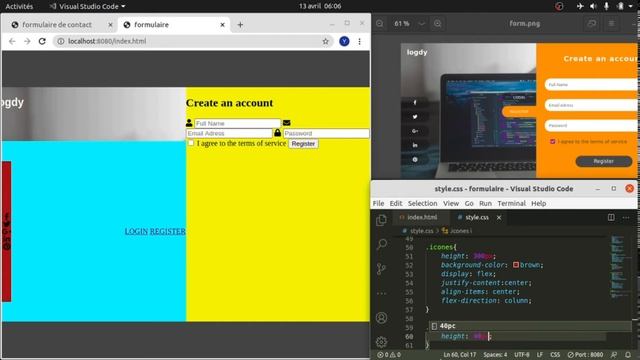Open the Visual Studio Code app menu in top bar
The height and width of the screenshot is (360, 640).
click(87, 6)
